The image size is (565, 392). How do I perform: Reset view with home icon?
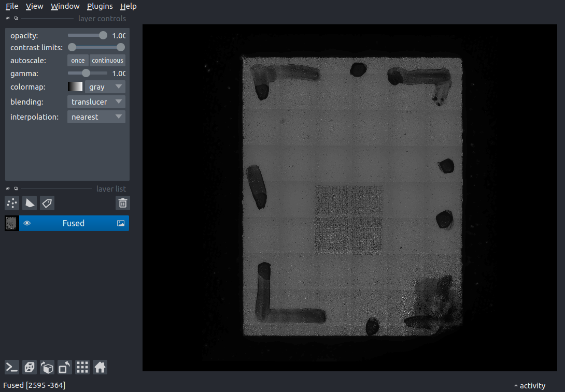(x=100, y=367)
